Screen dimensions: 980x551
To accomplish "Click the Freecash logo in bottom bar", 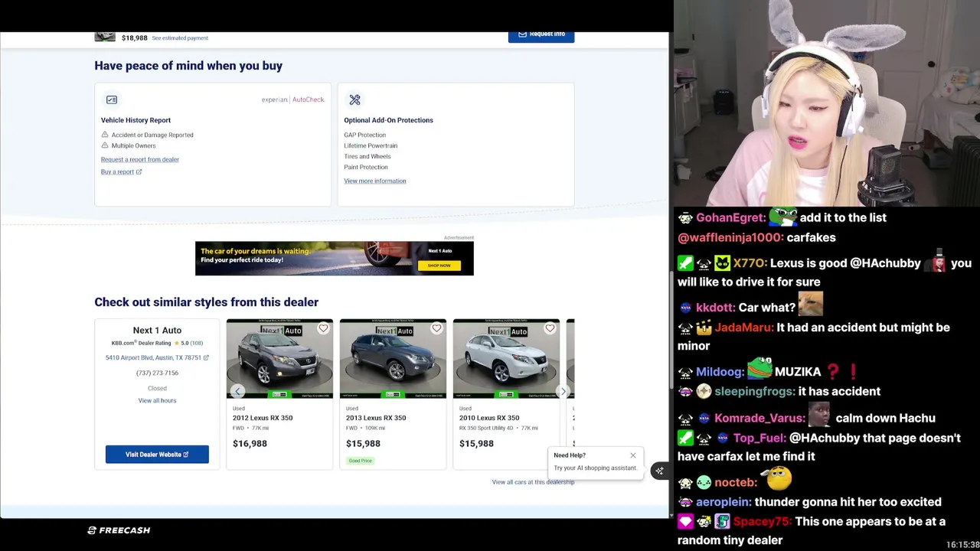I will (119, 530).
